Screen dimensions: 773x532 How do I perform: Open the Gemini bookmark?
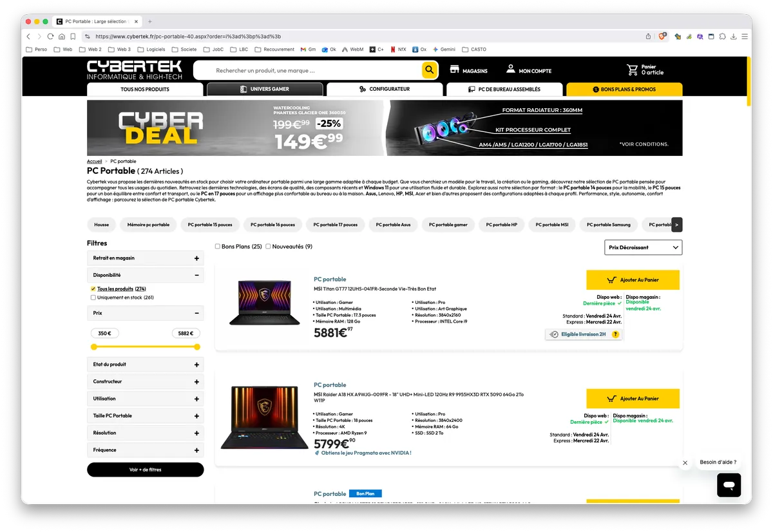click(x=444, y=49)
